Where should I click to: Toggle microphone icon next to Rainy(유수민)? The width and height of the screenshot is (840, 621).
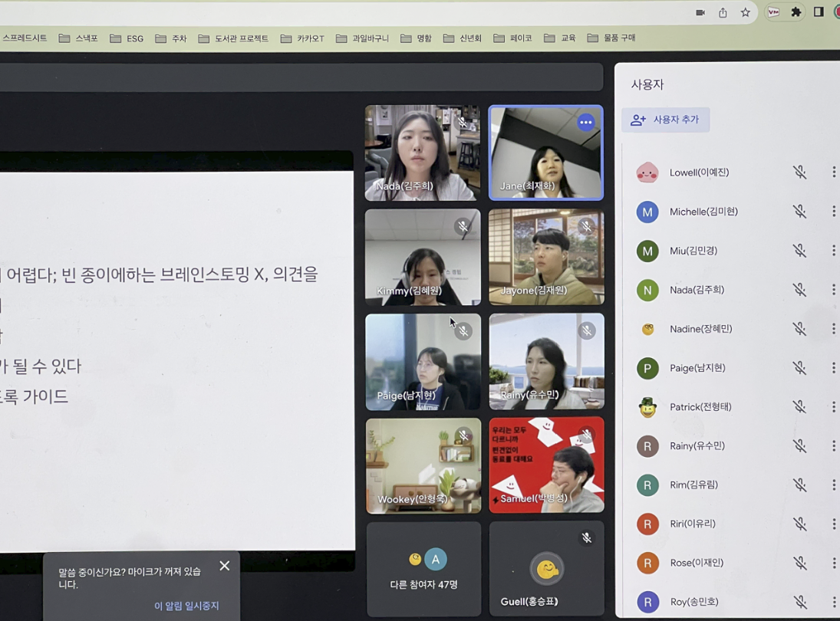click(x=799, y=446)
